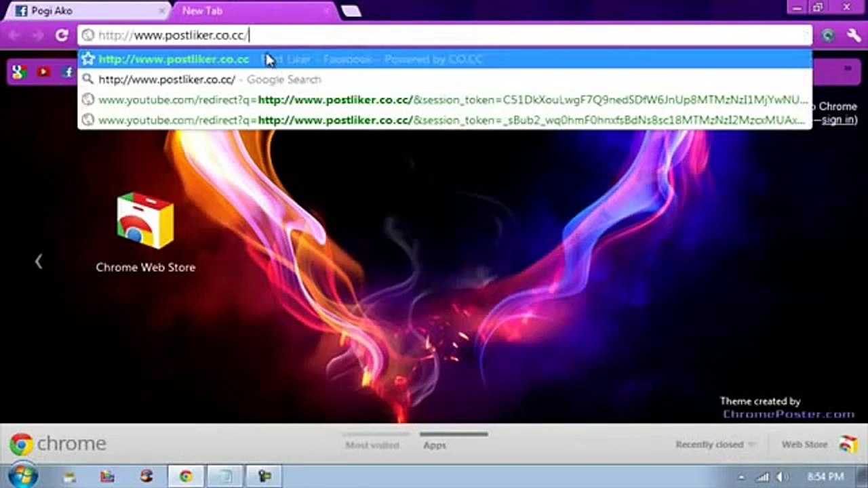Select the New Tab tab
Image resolution: width=868 pixels, height=488 pixels.
pos(254,12)
